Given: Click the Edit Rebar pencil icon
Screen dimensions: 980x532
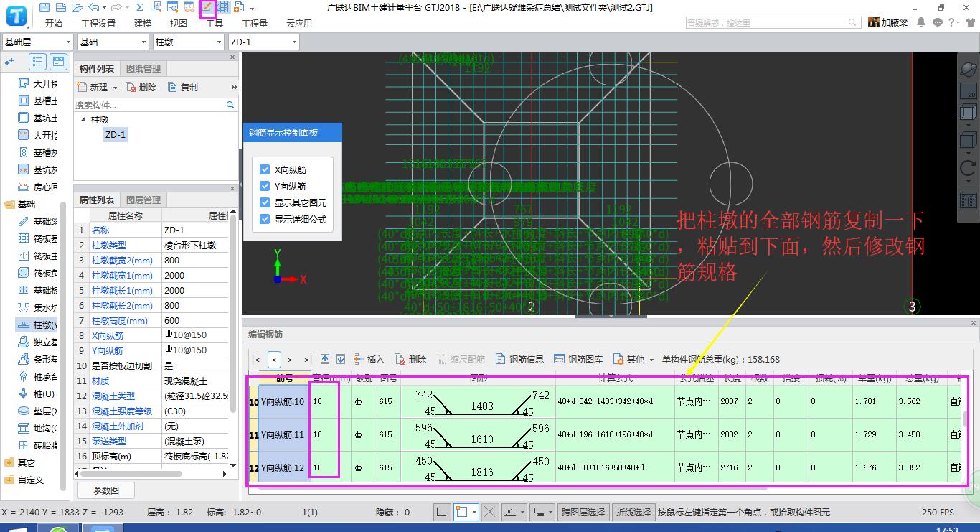Looking at the screenshot, I should 207,7.
